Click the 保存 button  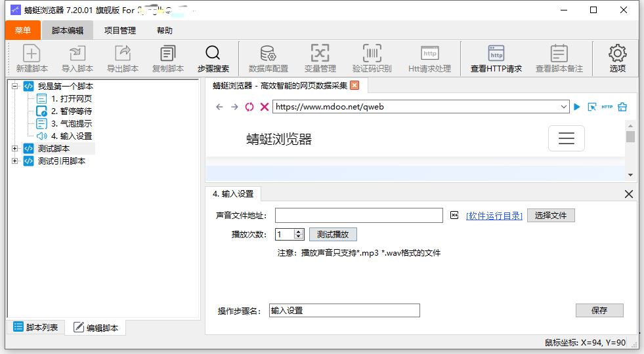[599, 311]
